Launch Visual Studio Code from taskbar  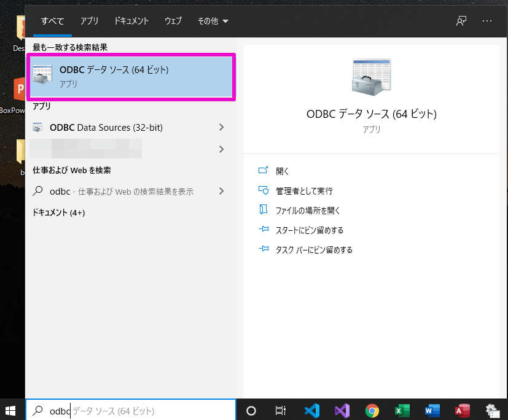[x=312, y=411]
